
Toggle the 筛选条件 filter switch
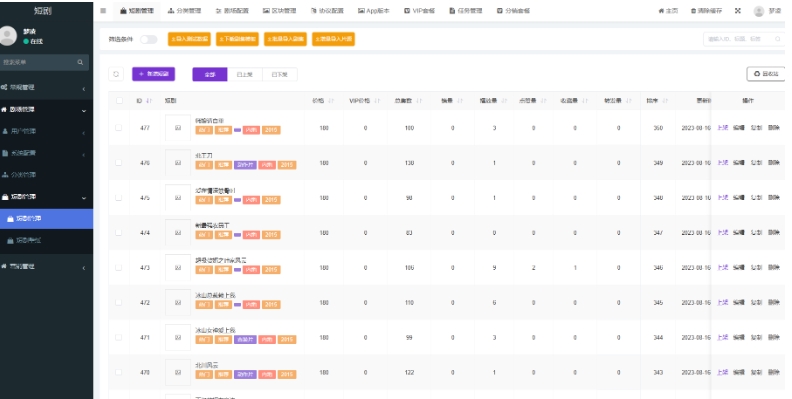pyautogui.click(x=148, y=39)
